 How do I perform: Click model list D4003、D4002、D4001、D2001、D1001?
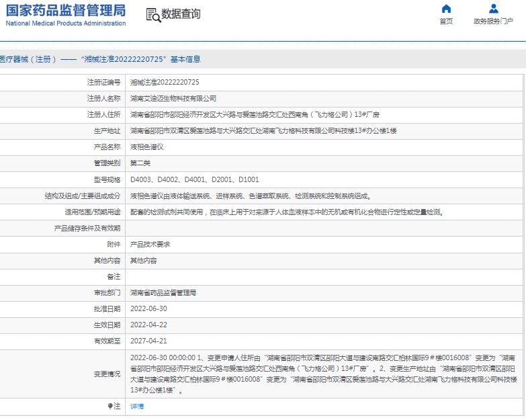tap(195, 179)
